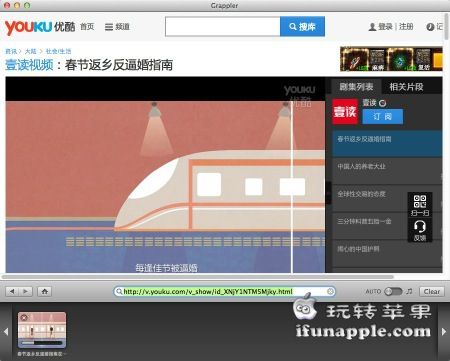Open the headset feedback icon

tap(420, 230)
